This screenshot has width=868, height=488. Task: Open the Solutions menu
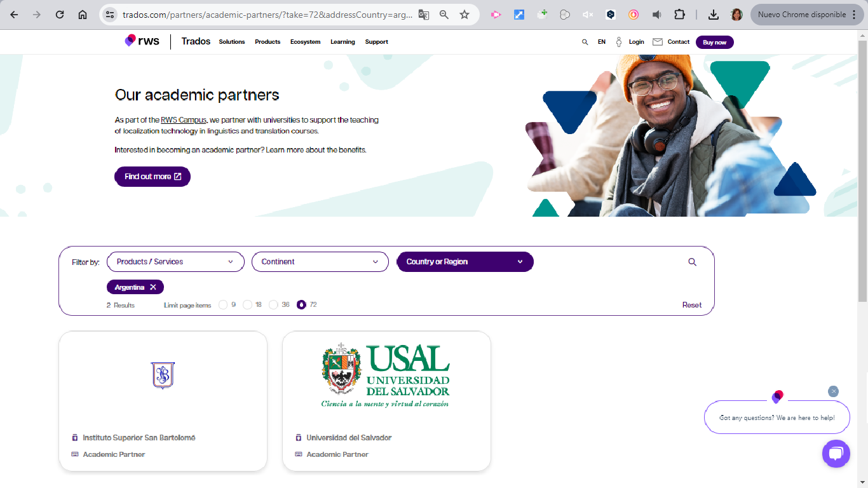tap(232, 42)
